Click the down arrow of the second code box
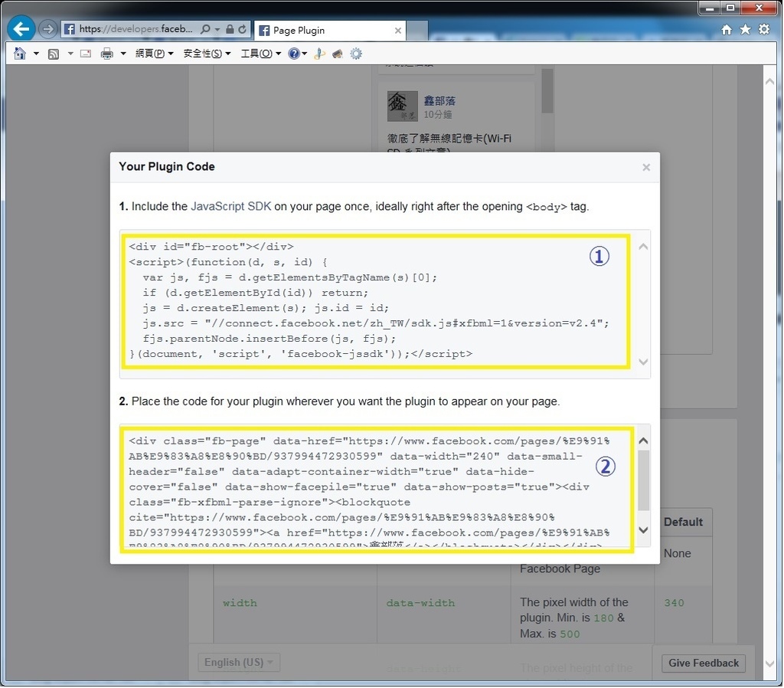784x688 pixels. click(643, 530)
